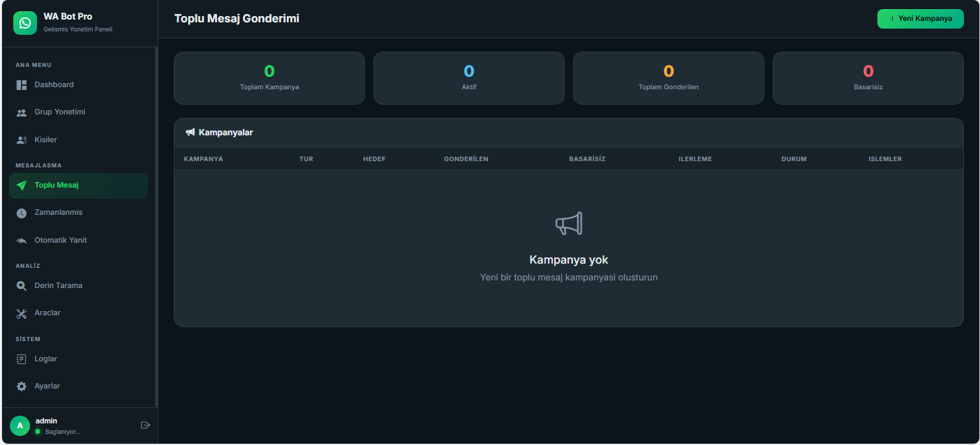
Task: Click the Derin Tarama magnifier icon
Action: [22, 286]
